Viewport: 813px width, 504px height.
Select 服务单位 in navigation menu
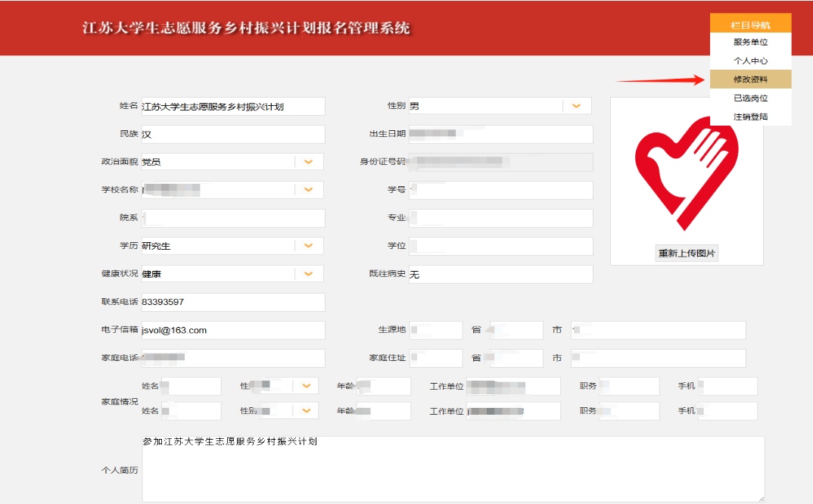[750, 42]
